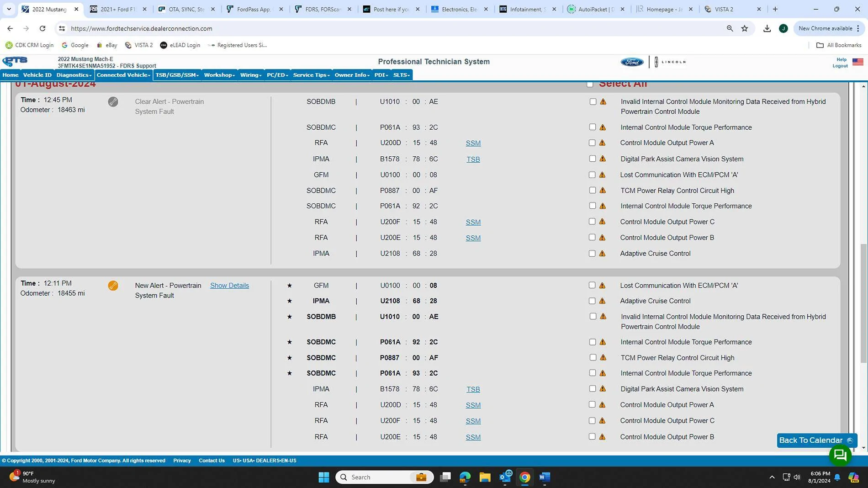Viewport: 868px width, 488px height.
Task: Expand the Owner Info dropdown menu
Action: [352, 75]
